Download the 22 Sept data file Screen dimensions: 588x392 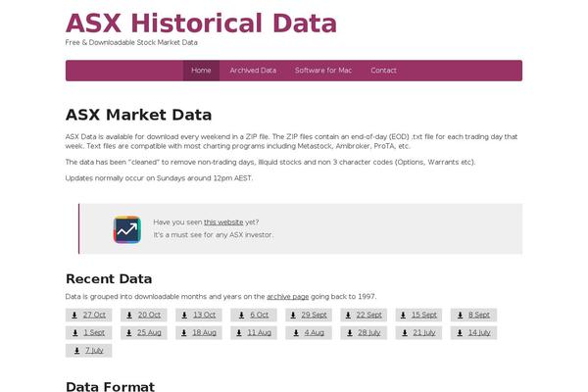364,316
